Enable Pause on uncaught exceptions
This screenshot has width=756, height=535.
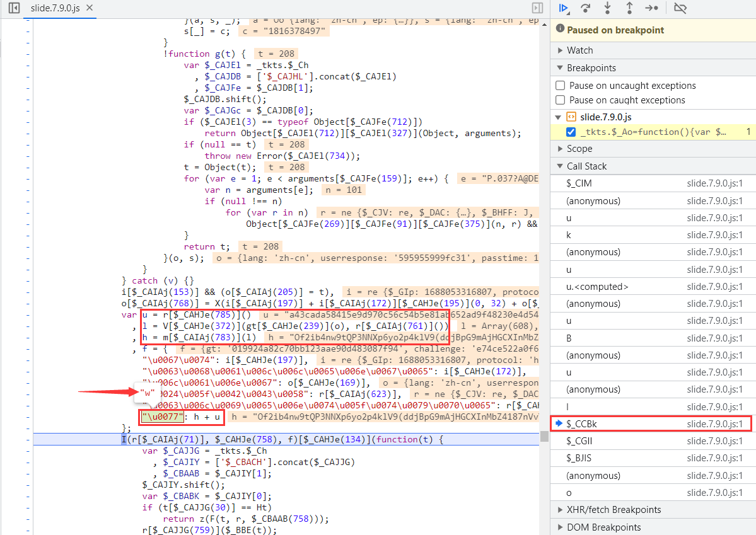(560, 85)
